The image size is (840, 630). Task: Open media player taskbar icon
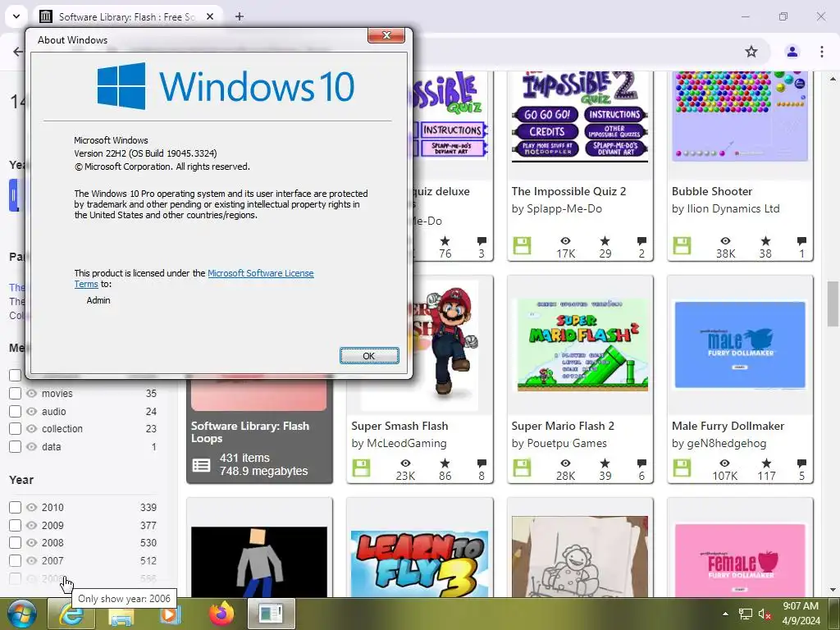click(x=171, y=614)
